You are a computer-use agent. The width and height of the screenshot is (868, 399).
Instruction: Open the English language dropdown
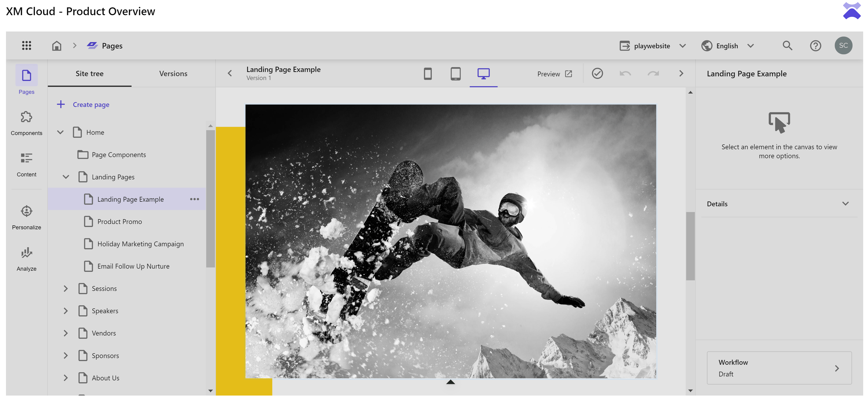[727, 46]
